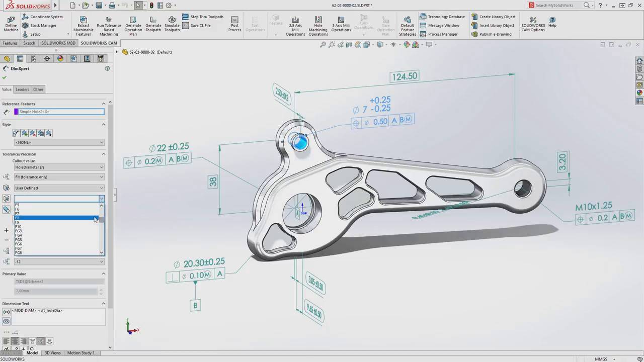This screenshot has height=362, width=644.
Task: Select FG5 in the fit list
Action: coord(56,240)
